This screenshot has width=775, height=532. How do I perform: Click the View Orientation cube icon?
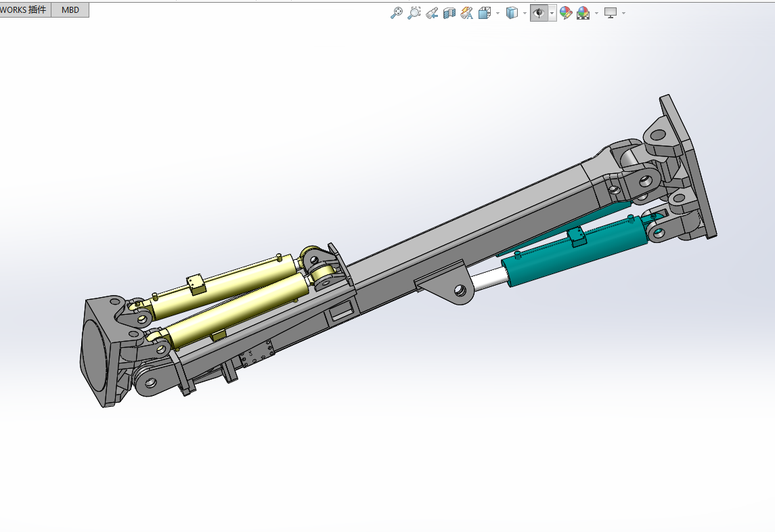[485, 13]
